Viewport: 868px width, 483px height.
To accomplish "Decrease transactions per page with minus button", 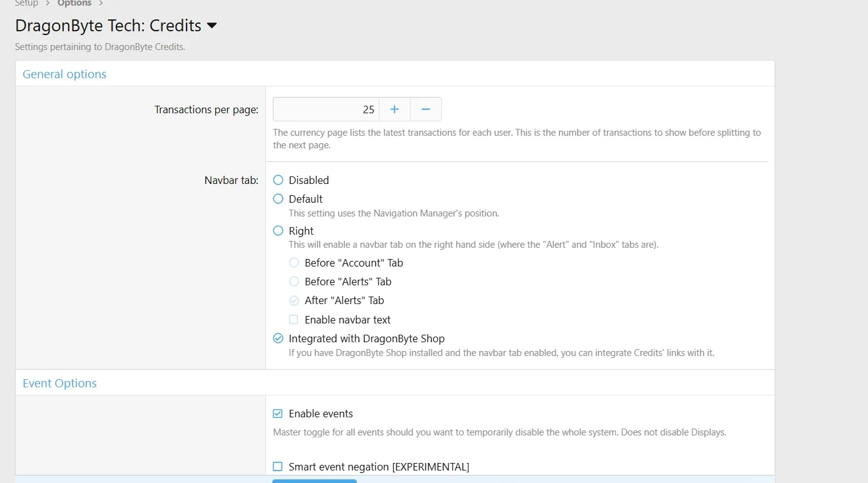I will (x=426, y=109).
